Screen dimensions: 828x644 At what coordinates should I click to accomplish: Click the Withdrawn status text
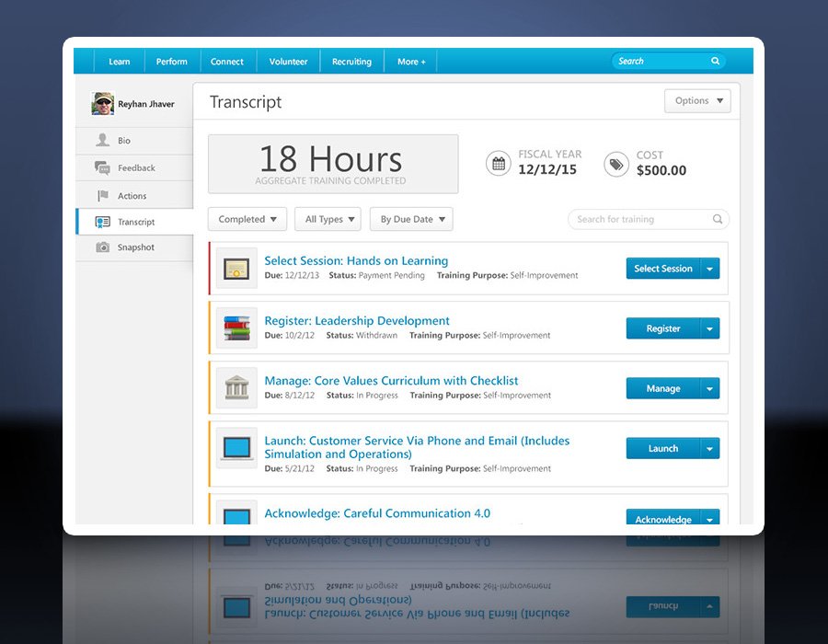tap(376, 335)
